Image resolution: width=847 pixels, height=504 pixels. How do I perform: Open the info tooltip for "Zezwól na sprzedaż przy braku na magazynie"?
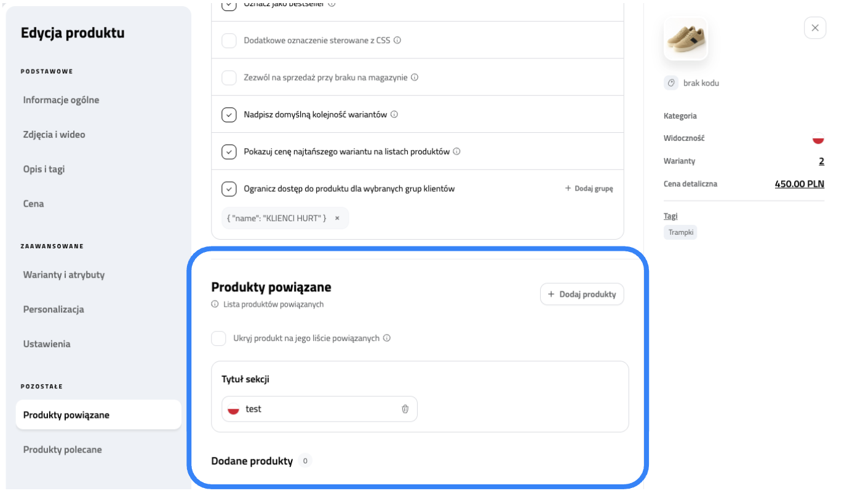(415, 77)
